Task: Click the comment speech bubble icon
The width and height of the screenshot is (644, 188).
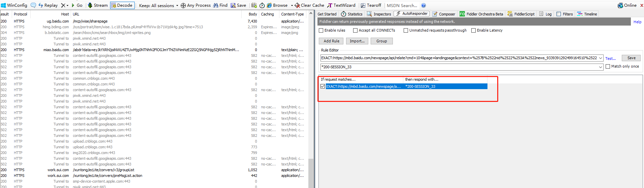Action: pyautogui.click(x=33, y=5)
